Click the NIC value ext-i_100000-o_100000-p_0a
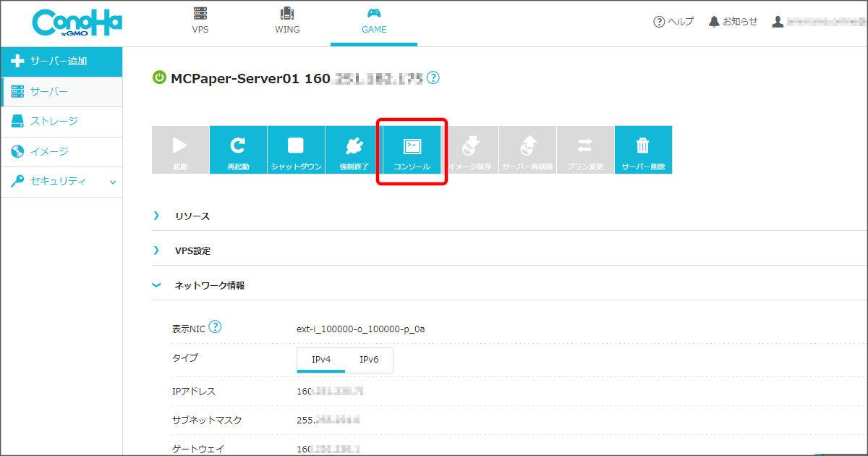Viewport: 868px width, 456px height. pyautogui.click(x=360, y=329)
